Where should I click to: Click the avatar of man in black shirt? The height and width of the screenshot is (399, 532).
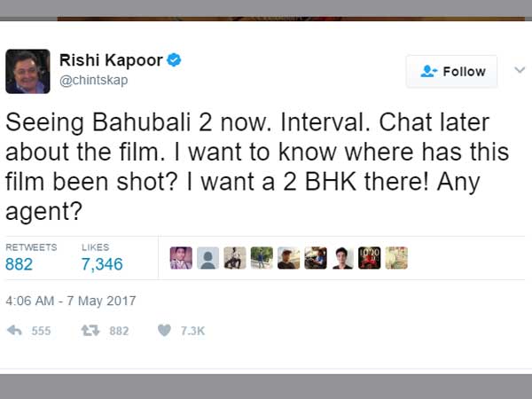[342, 258]
